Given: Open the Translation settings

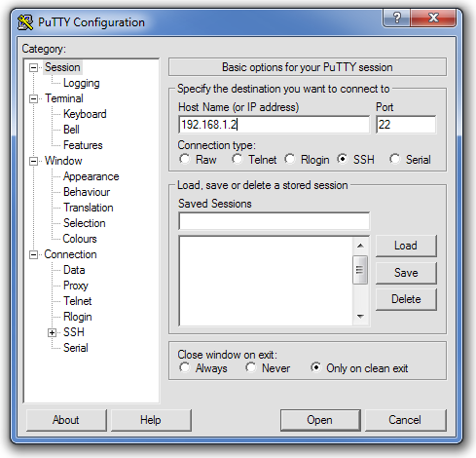Looking at the screenshot, I should pos(89,208).
